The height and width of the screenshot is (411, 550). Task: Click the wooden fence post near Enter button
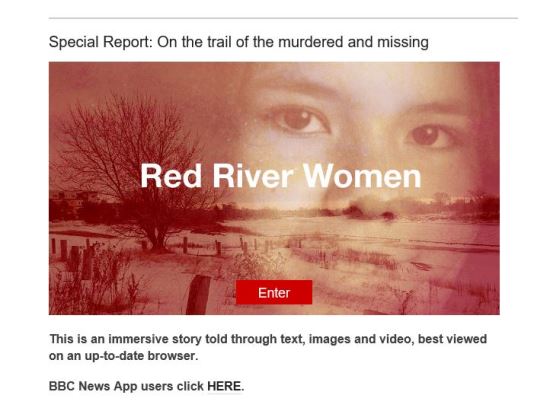coord(199,295)
